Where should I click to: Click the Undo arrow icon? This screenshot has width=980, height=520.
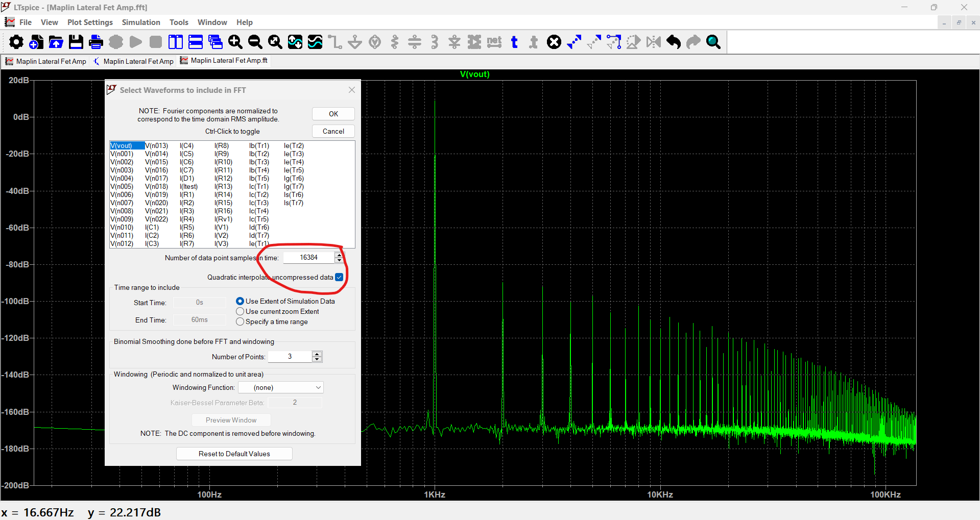click(674, 42)
